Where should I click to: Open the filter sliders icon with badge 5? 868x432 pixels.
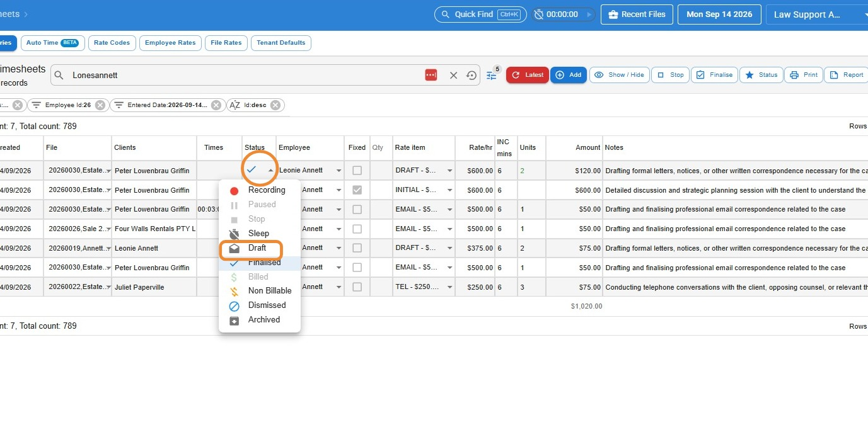pos(492,75)
